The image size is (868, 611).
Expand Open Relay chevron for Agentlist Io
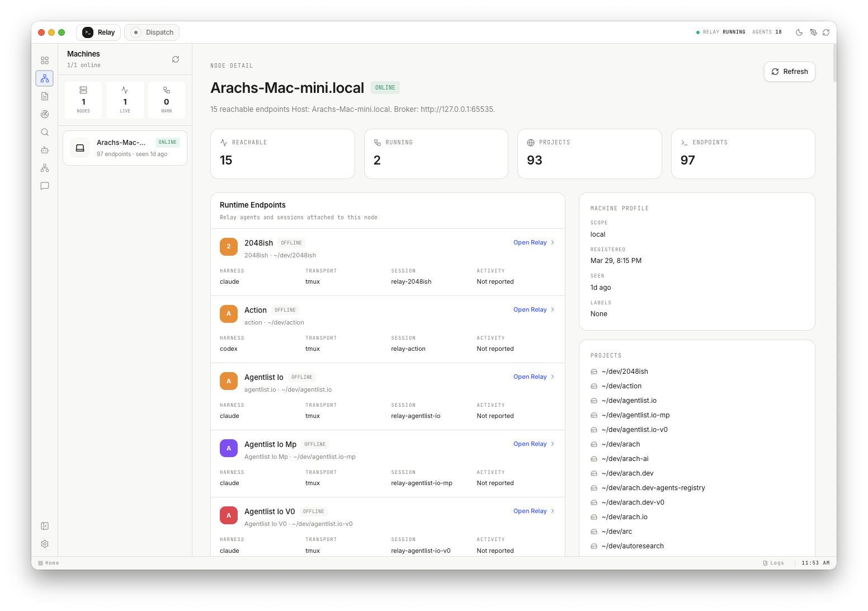(x=553, y=377)
